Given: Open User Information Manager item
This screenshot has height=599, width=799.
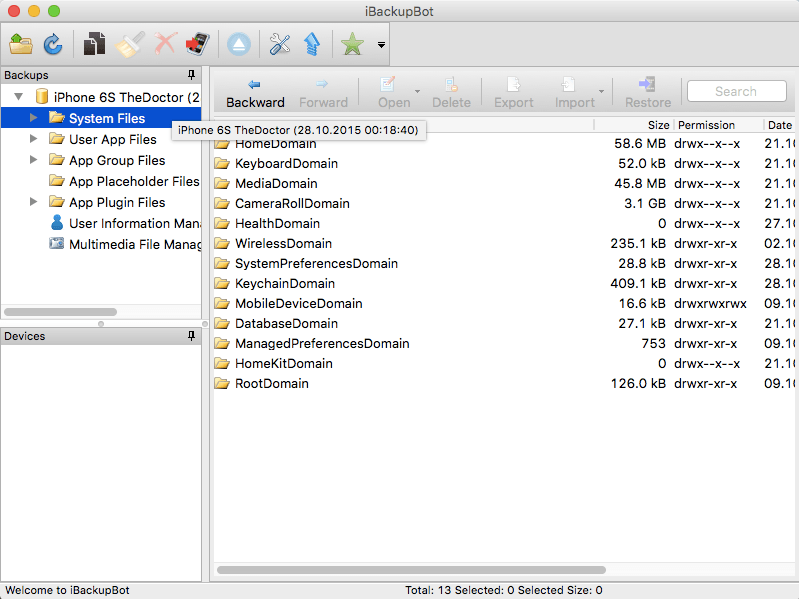Looking at the screenshot, I should coord(125,223).
